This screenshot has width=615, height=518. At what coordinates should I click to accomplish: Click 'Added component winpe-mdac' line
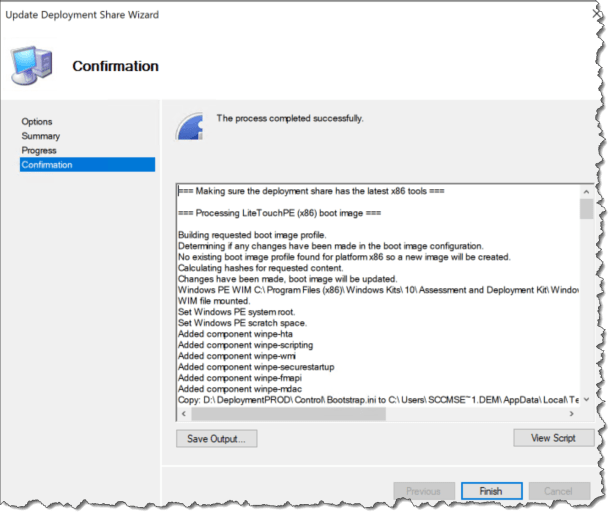(x=240, y=389)
